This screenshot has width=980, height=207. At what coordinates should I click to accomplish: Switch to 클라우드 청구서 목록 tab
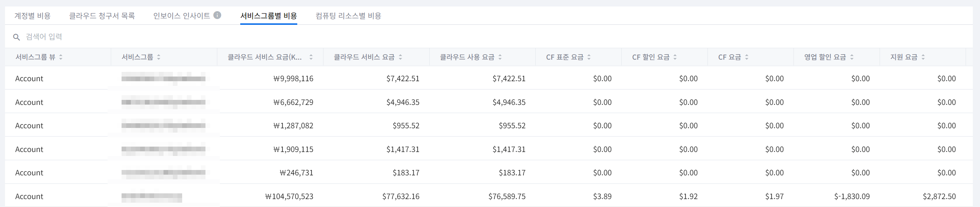tap(101, 16)
